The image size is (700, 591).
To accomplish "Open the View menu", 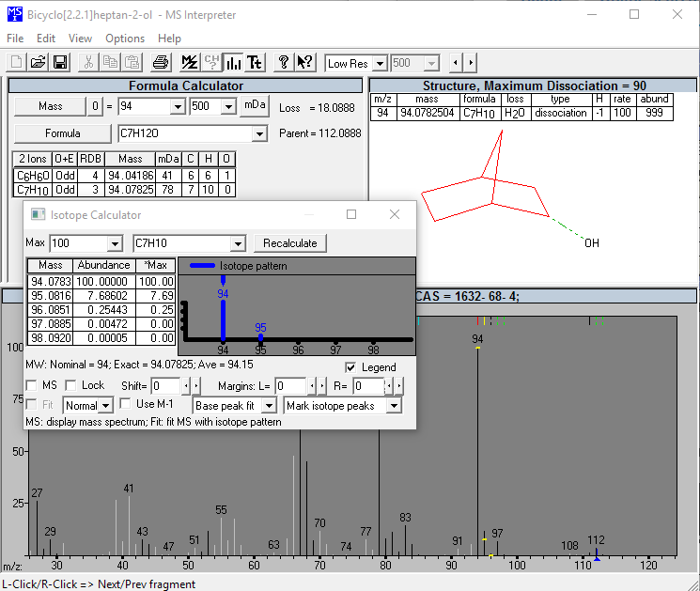I will click(x=81, y=39).
